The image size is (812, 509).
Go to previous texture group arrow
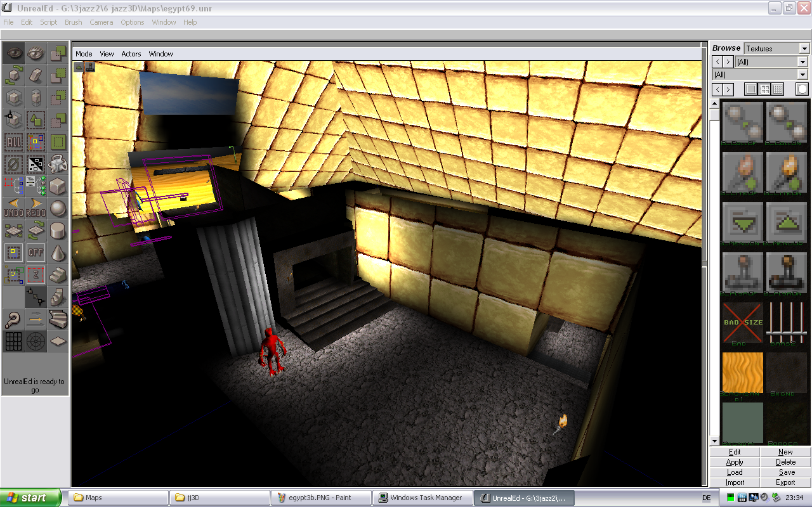(x=717, y=89)
